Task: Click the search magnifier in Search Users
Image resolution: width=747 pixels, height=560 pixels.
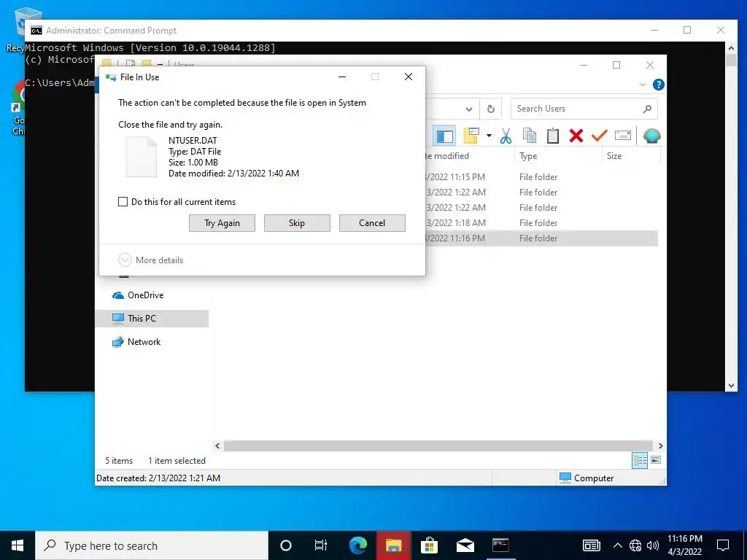Action: [x=647, y=109]
